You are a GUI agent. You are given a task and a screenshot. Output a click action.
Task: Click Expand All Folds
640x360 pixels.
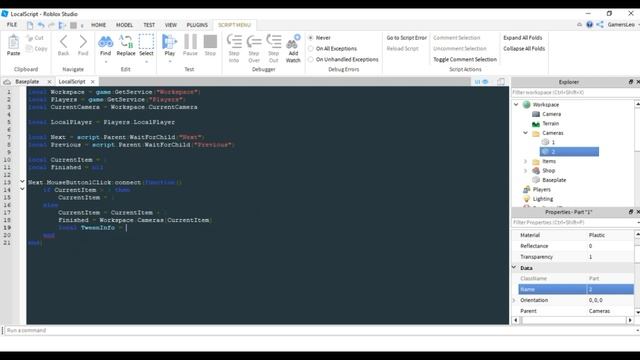522,38
